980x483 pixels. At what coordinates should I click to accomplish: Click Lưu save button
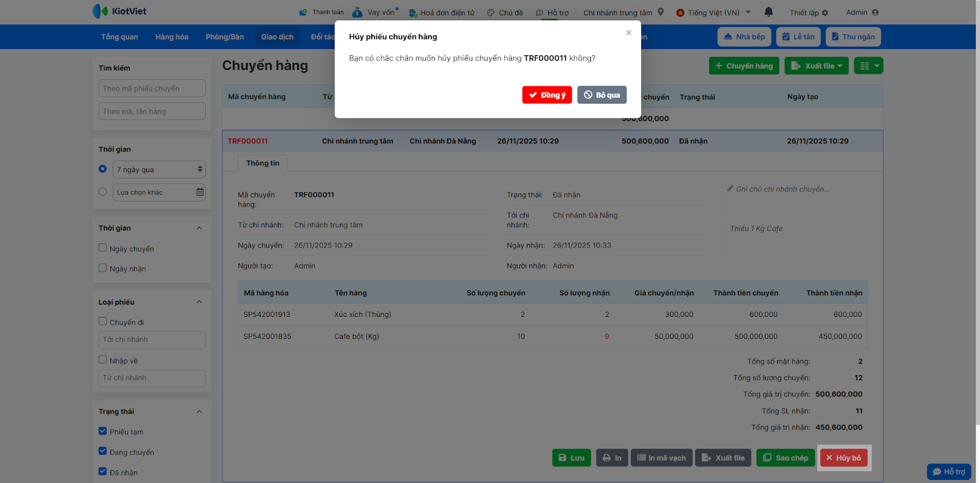point(571,458)
